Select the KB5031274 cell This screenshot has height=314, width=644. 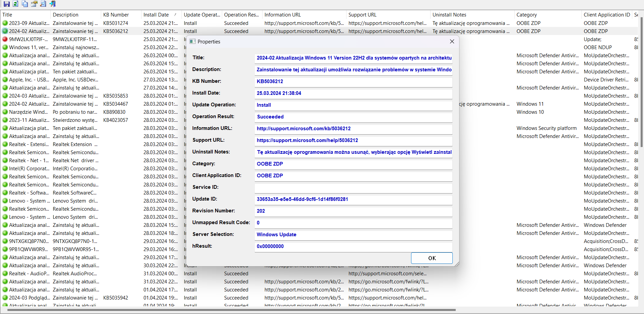click(116, 23)
